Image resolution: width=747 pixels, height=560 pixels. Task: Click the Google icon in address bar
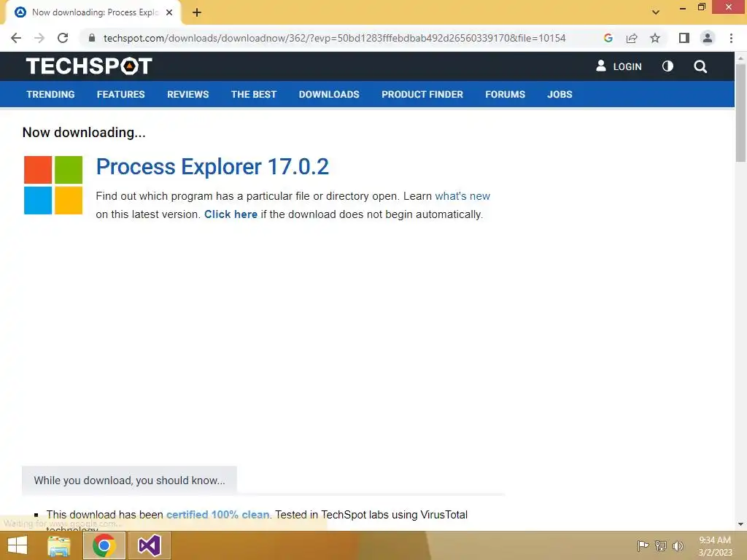[x=608, y=38]
